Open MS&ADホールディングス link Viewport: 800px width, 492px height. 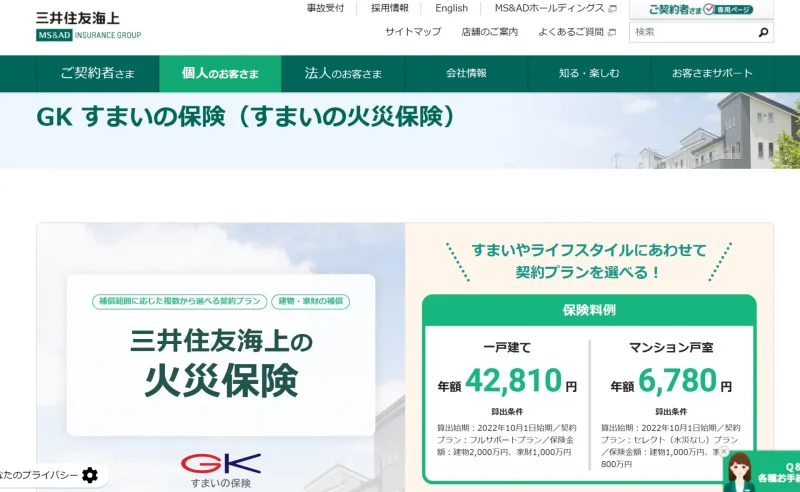click(549, 8)
